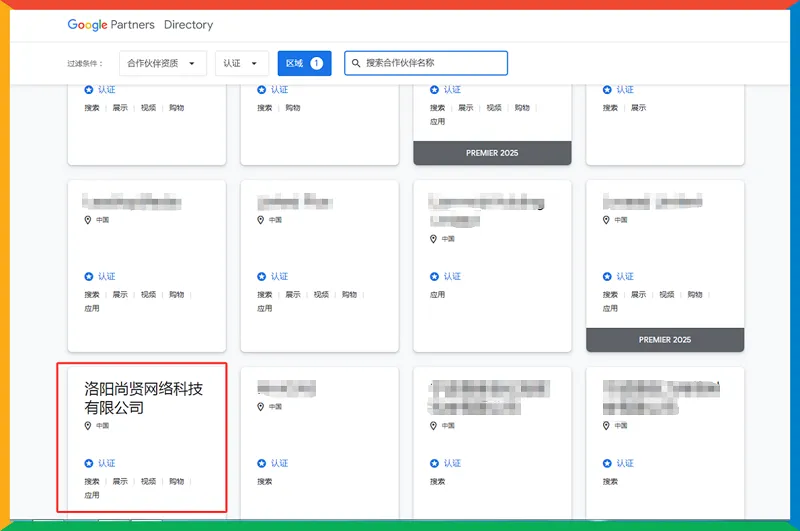
Task: Click the 区域 filter button
Action: 305,63
